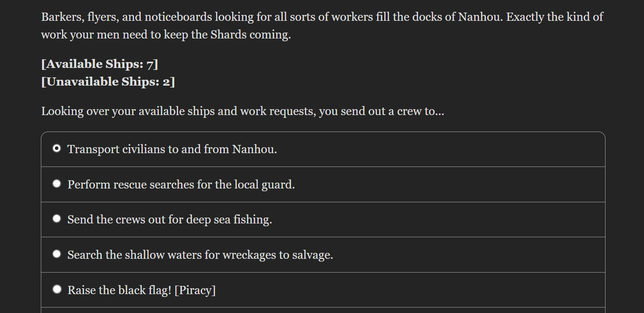Image resolution: width=644 pixels, height=313 pixels.
Task: Click the 'Barkers, flyers, and noticeboards' paragraph
Action: point(322,26)
